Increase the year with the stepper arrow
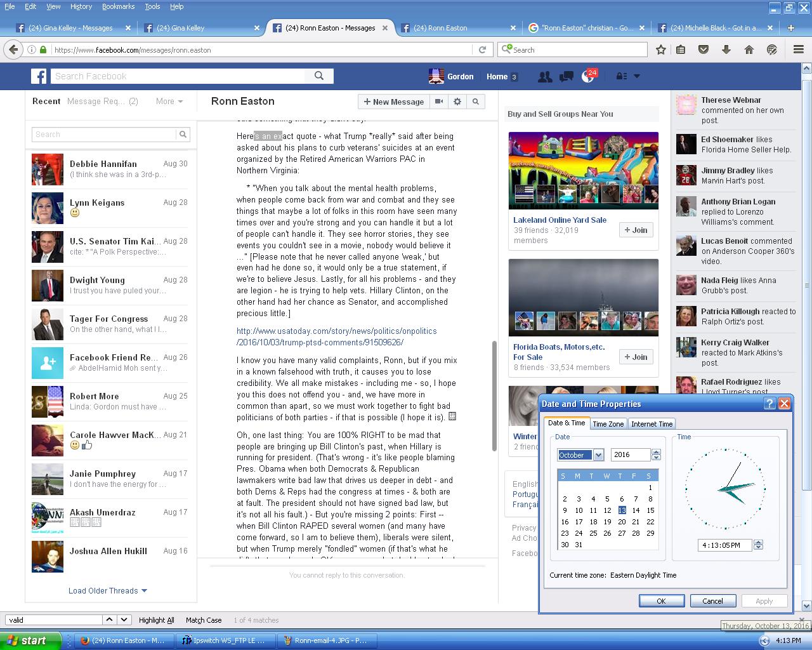Screen dimensions: 812x650 (x=656, y=452)
